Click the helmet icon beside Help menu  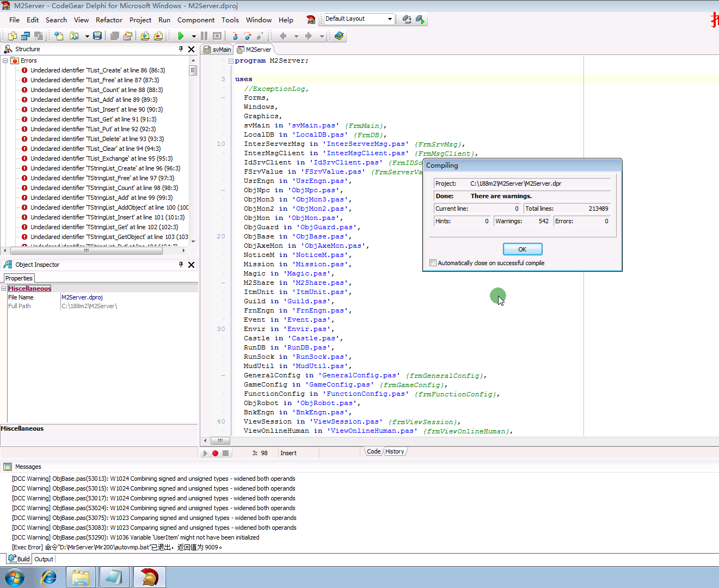311,20
